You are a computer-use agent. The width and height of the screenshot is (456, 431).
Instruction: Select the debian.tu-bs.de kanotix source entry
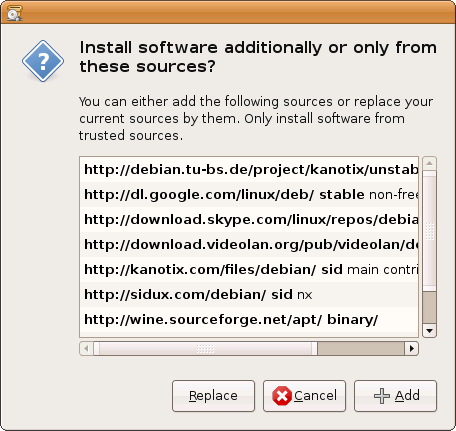[x=249, y=170]
